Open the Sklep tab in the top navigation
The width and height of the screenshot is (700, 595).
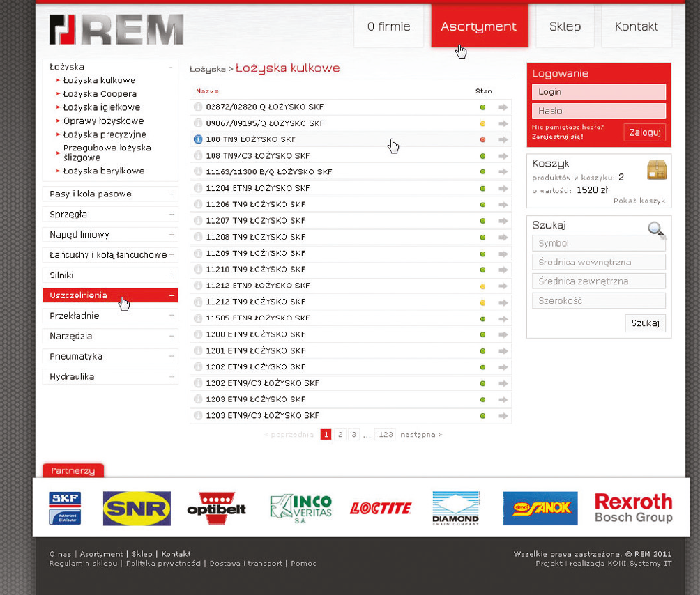coord(565,26)
